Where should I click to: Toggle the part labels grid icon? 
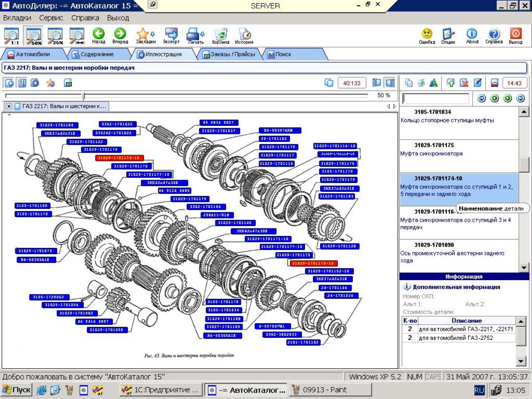coord(22,83)
